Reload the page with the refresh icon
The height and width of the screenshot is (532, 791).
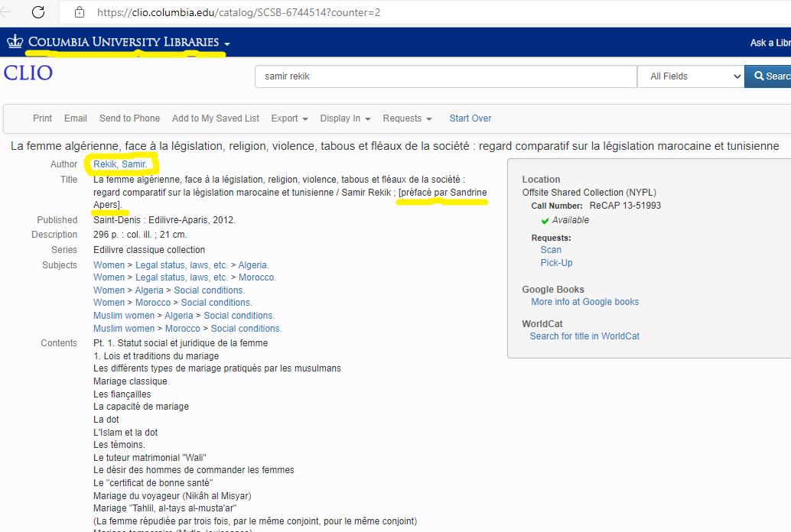(x=38, y=12)
